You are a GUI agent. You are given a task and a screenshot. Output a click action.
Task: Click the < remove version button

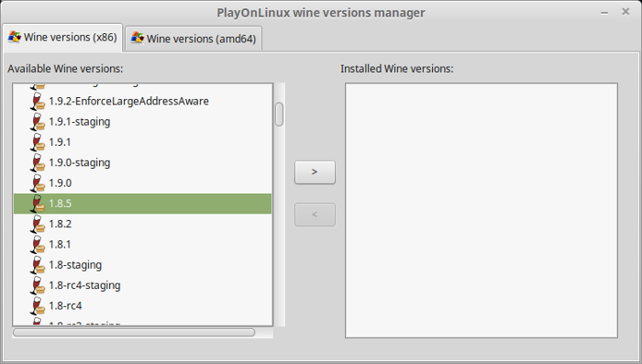coord(315,215)
